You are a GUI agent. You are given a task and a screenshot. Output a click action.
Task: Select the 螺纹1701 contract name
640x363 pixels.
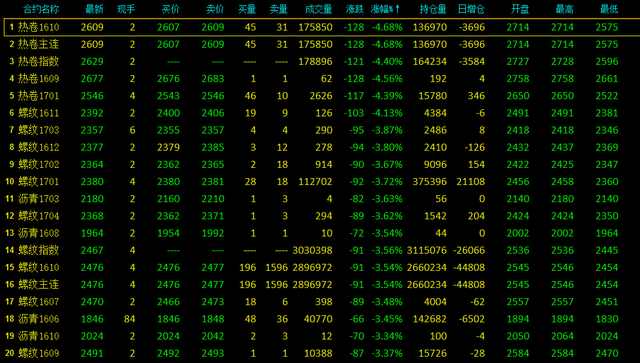pyautogui.click(x=39, y=181)
